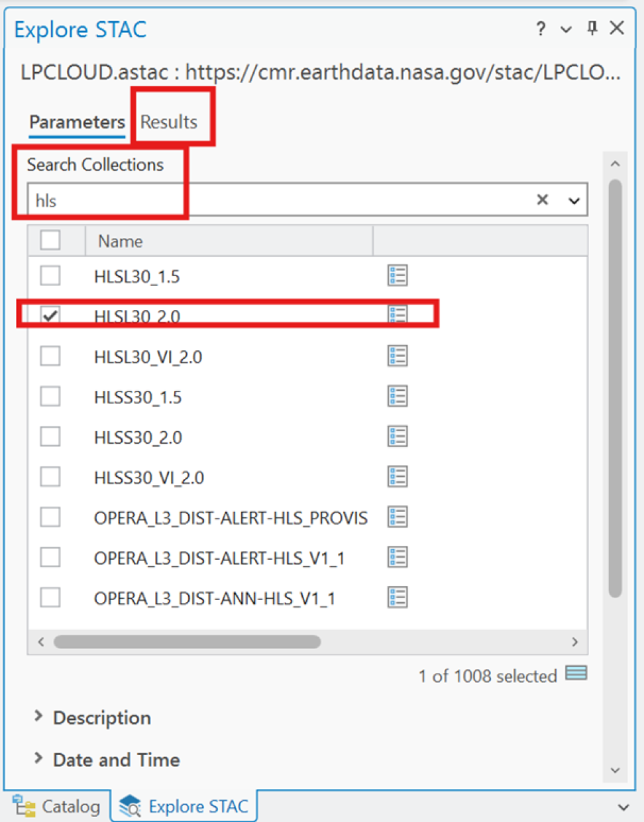Select the OPERA_L3_DIST-ANN-HLS_V1_1 row name
The image size is (644, 822).
coord(215,598)
